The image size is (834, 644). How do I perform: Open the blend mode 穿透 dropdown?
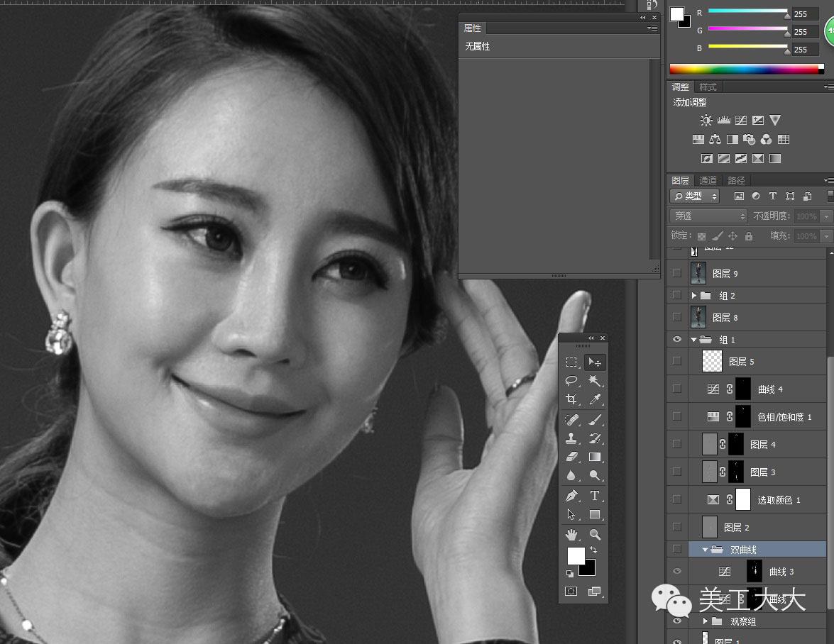pyautogui.click(x=709, y=216)
